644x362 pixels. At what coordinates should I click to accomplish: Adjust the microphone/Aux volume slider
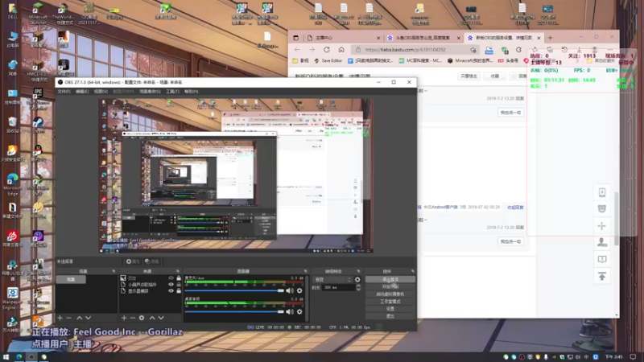234,290
